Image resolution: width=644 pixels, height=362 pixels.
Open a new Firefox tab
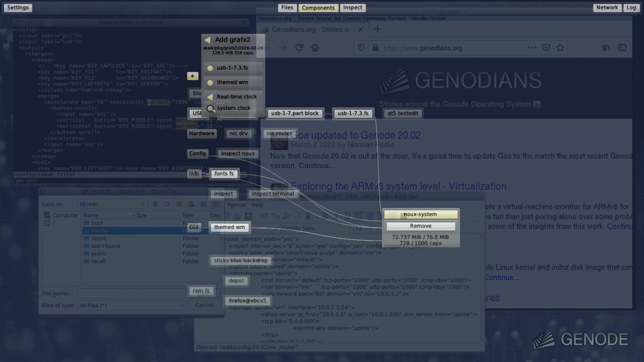coord(377,29)
